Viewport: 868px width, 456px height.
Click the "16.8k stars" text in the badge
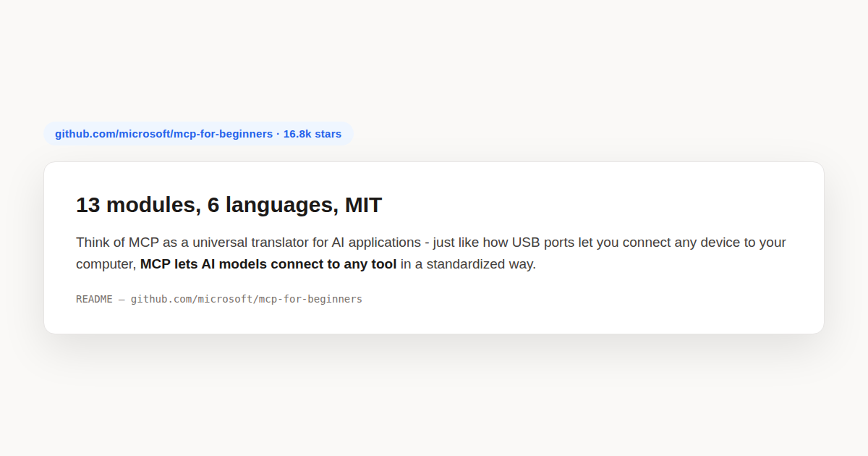click(312, 134)
